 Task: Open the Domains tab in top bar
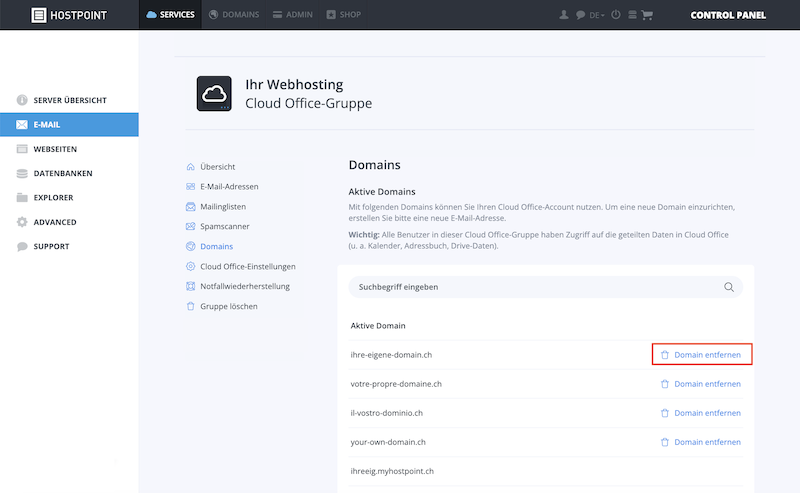pyautogui.click(x=234, y=15)
